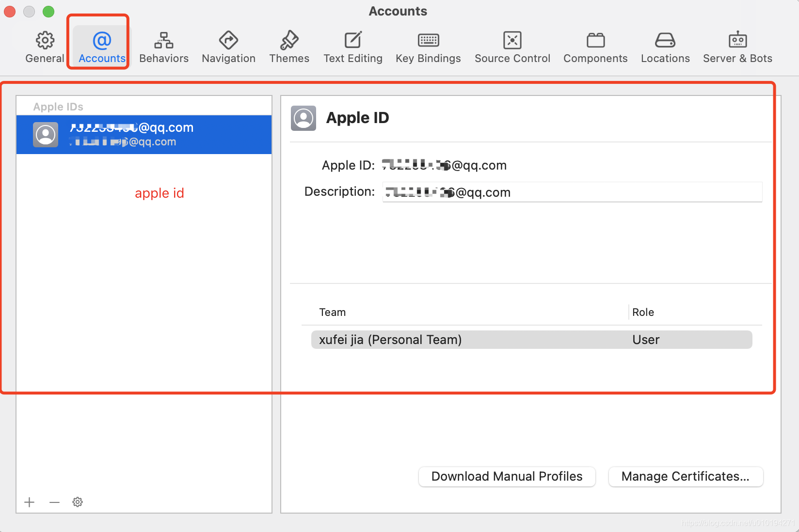Open Server & Bots preferences
This screenshot has height=532, width=799.
737,47
